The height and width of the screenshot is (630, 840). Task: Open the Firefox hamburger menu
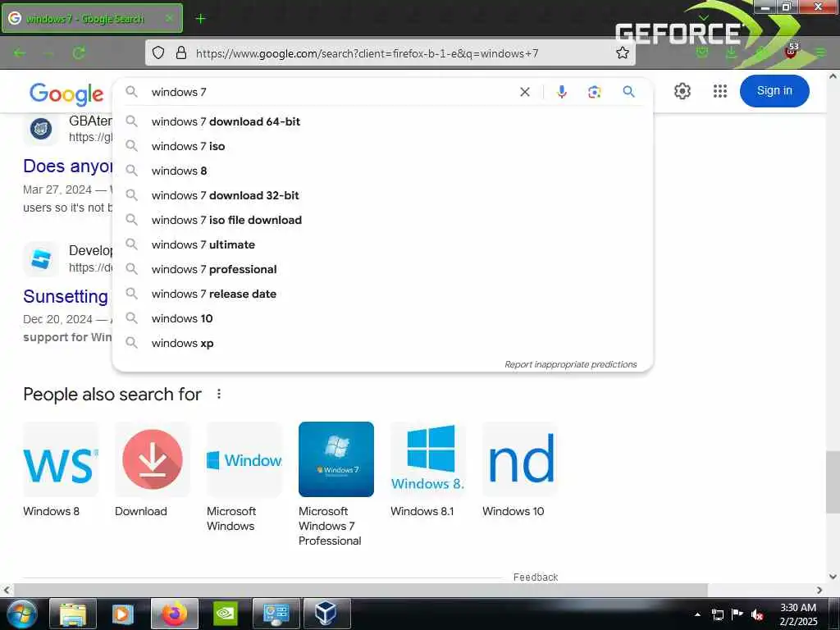(x=820, y=52)
